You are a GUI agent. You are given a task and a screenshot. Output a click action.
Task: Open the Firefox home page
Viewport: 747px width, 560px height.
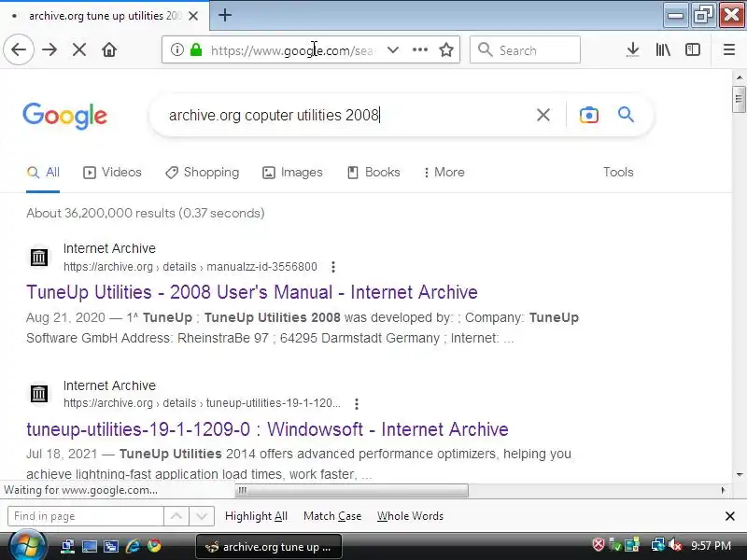pos(109,49)
